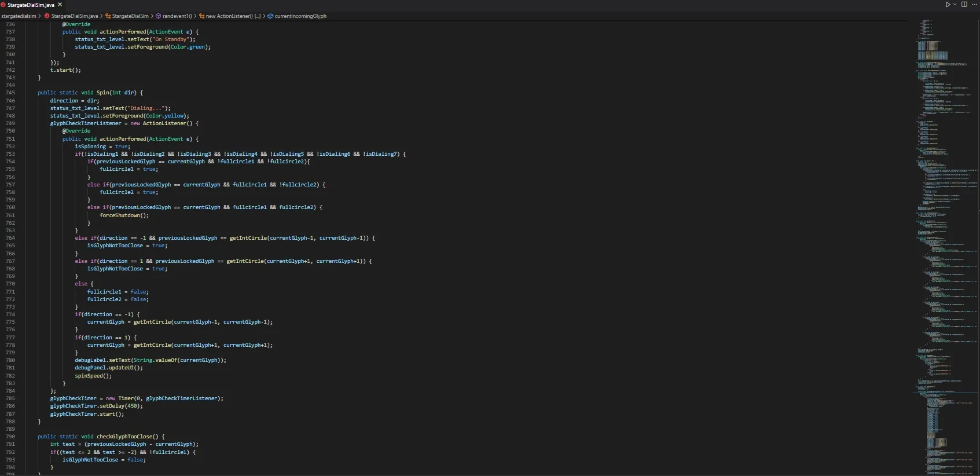Viewport: 980px width, 476px height.
Task: Click the StargateDialSim.java file breadcrumb
Action: point(74,16)
